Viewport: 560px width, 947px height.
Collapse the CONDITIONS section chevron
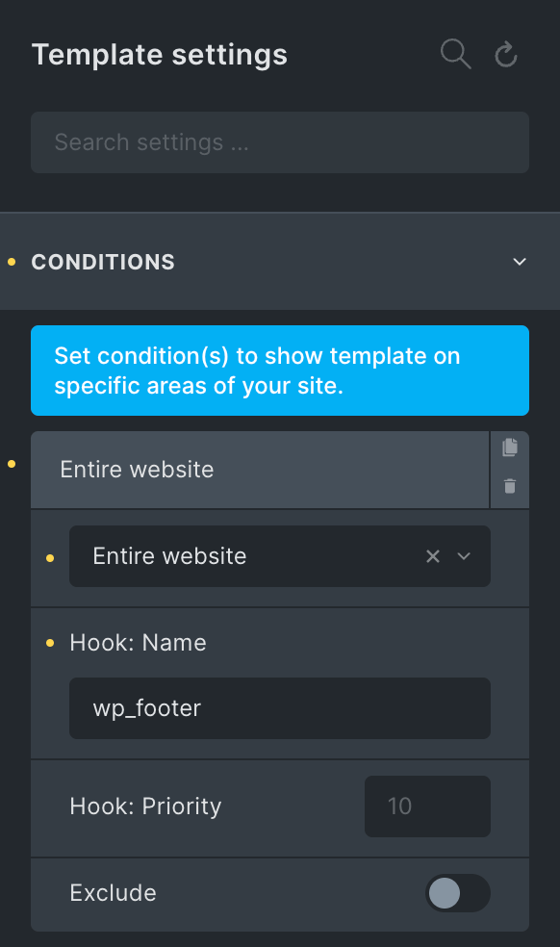520,262
